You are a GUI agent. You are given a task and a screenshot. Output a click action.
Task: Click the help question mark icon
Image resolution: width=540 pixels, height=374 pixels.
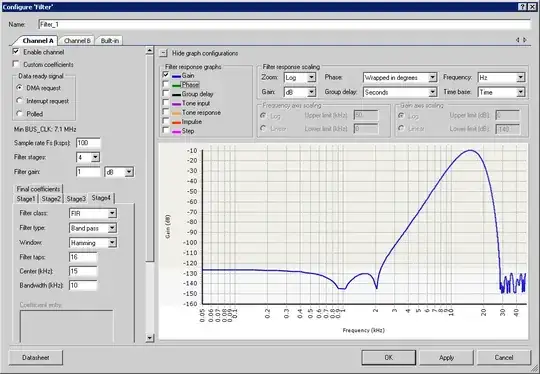522,7
